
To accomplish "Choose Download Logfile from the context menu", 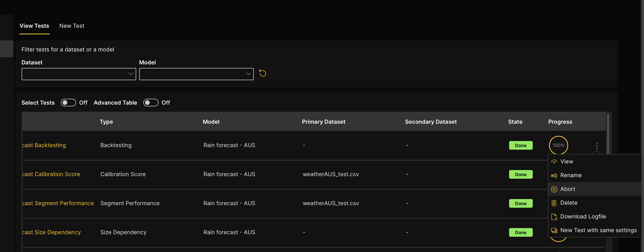I will pos(583,217).
